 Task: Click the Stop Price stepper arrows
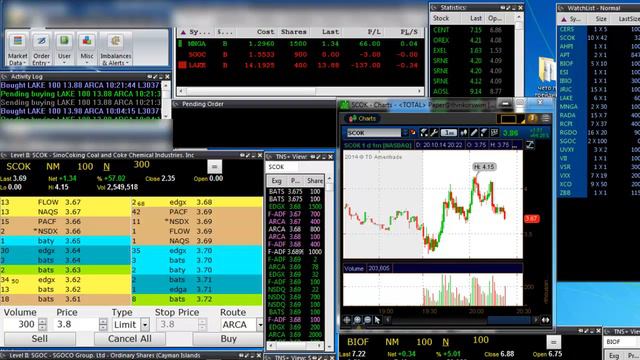[x=202, y=324]
